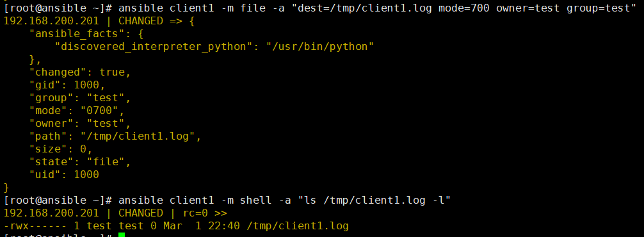Click the "path": "/tmp/client1.log" line
Viewport: 644px width, 237px height.
click(115, 136)
